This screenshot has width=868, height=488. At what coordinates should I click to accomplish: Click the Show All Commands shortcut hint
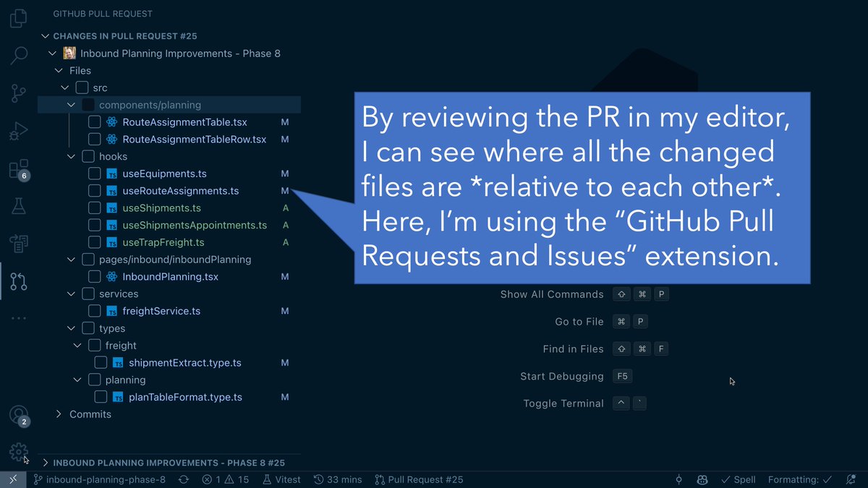(552, 294)
